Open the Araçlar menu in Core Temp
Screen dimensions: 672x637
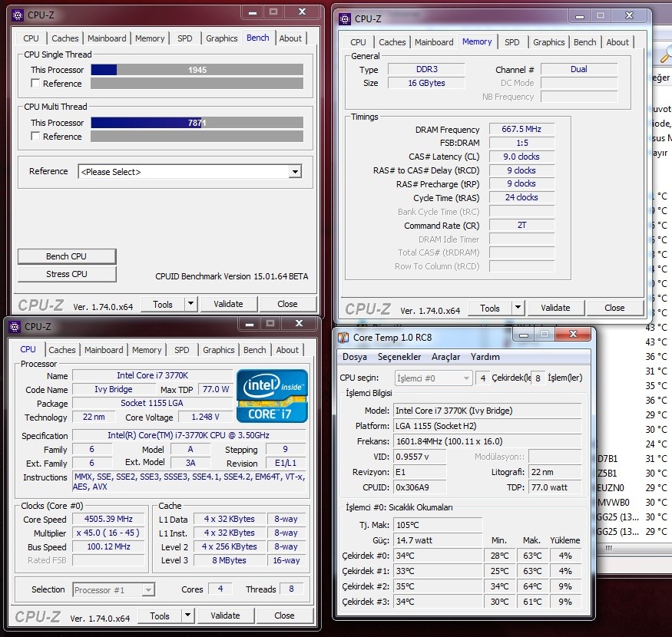445,357
